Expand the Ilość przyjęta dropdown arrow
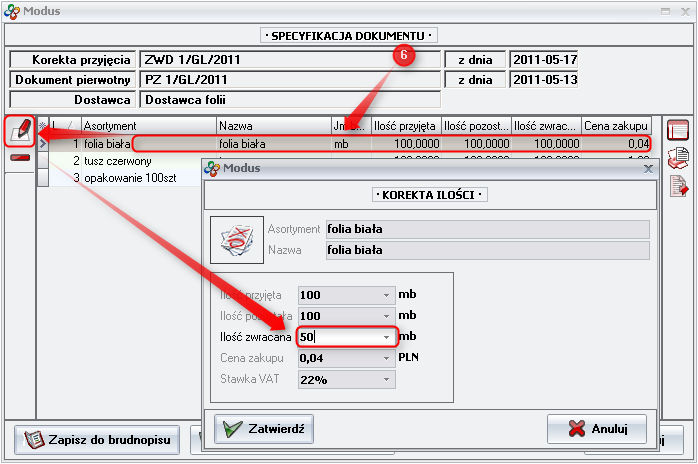This screenshot has height=464, width=698. [x=386, y=295]
